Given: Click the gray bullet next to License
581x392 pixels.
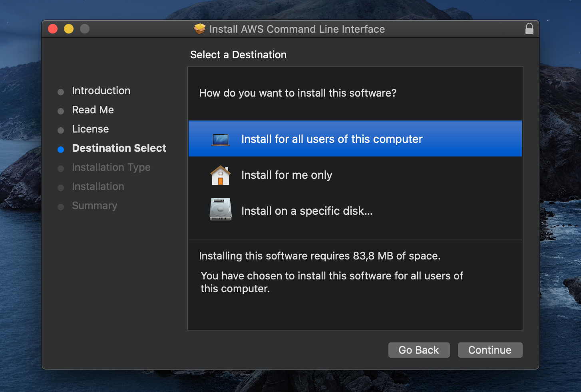Looking at the screenshot, I should [x=61, y=131].
